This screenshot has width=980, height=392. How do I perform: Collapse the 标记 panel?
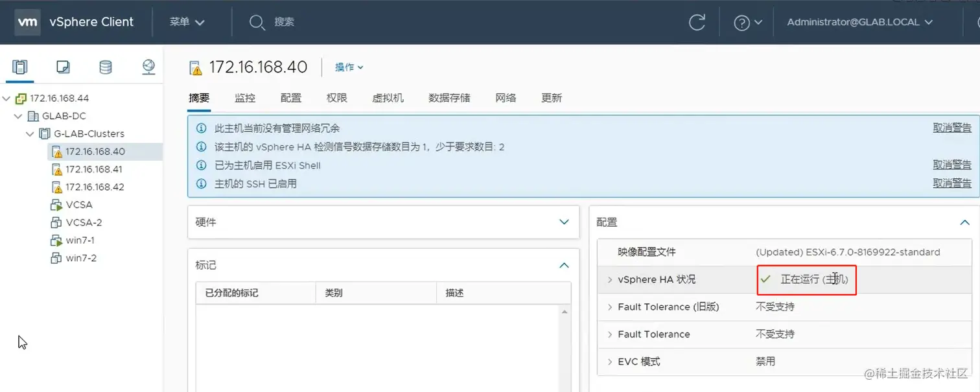(564, 266)
